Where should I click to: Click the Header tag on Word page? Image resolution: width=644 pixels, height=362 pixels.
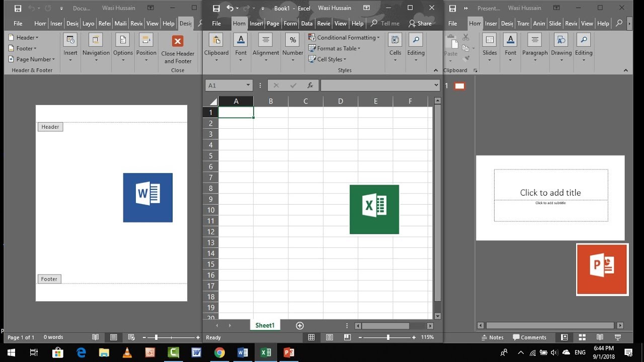pos(50,127)
